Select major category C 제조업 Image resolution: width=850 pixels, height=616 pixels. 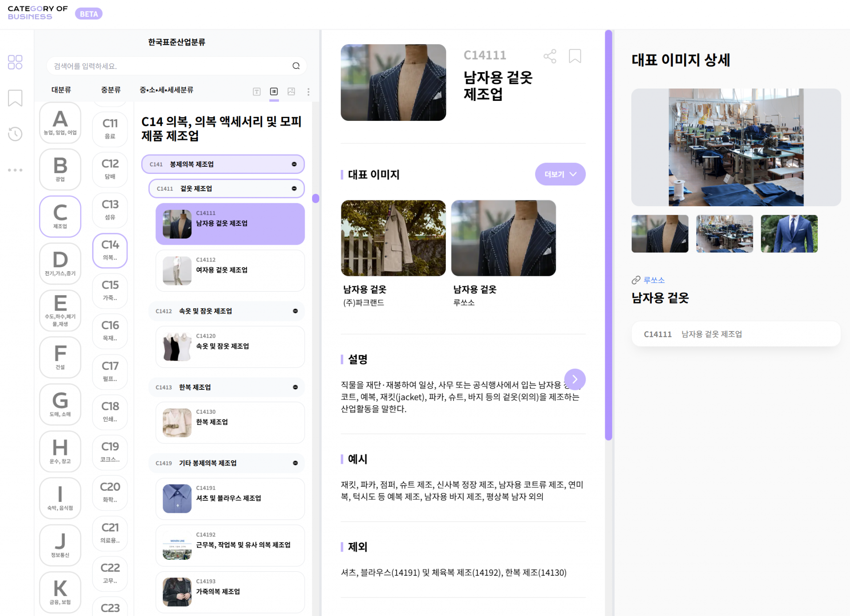60,216
